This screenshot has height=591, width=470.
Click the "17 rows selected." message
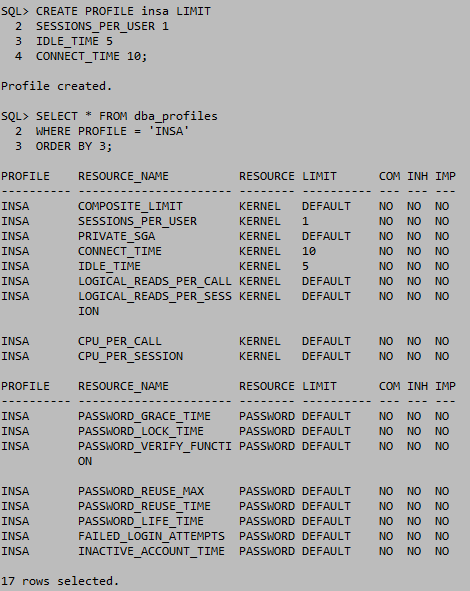60,581
